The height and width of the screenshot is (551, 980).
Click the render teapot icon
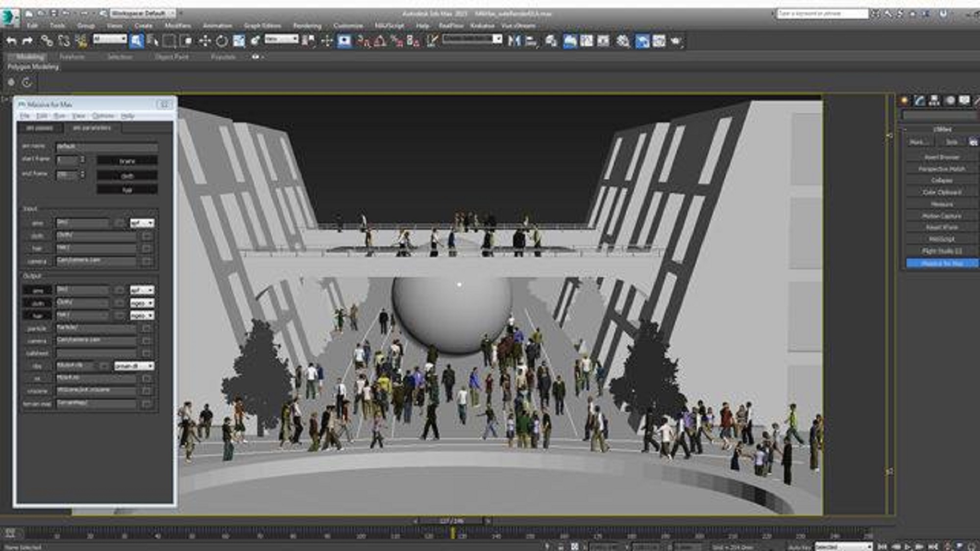tap(677, 41)
